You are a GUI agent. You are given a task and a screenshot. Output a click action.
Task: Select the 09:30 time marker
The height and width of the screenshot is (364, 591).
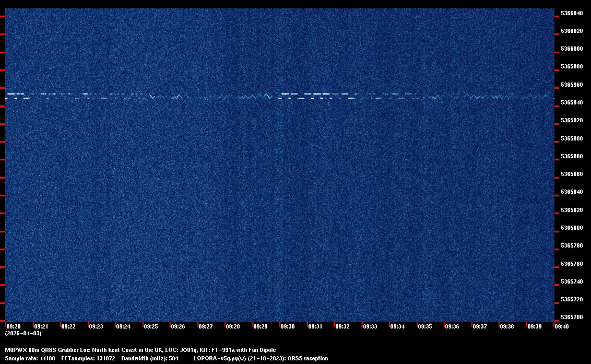coord(288,326)
